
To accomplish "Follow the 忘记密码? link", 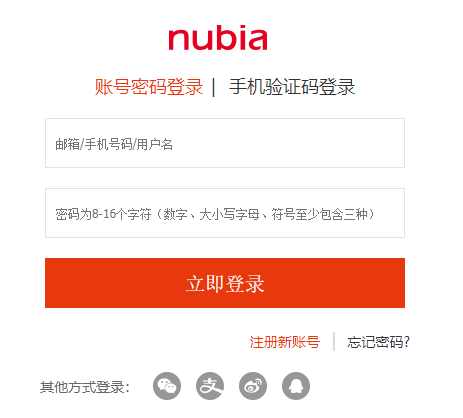I will pos(378,342).
